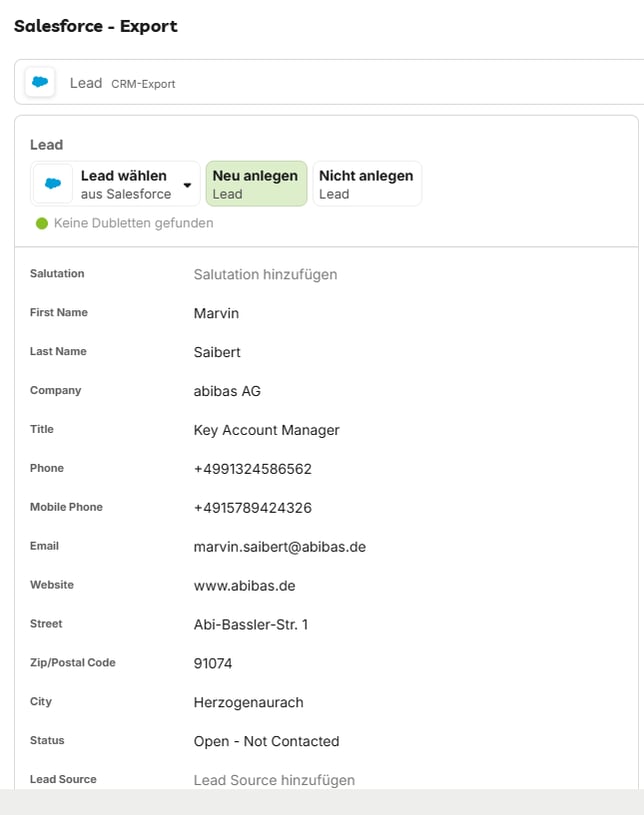Edit the Website value www.abibas.de
The height and width of the screenshot is (815, 644).
[244, 586]
